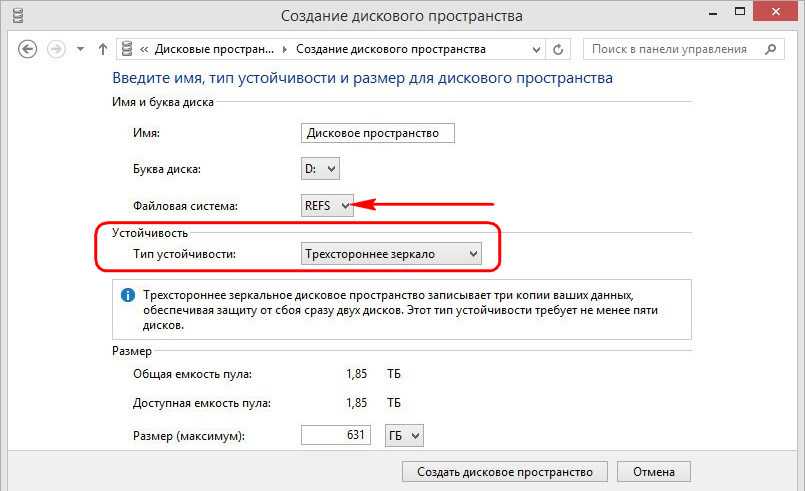Click the Имя text field
This screenshot has height=491, width=805.
[377, 133]
